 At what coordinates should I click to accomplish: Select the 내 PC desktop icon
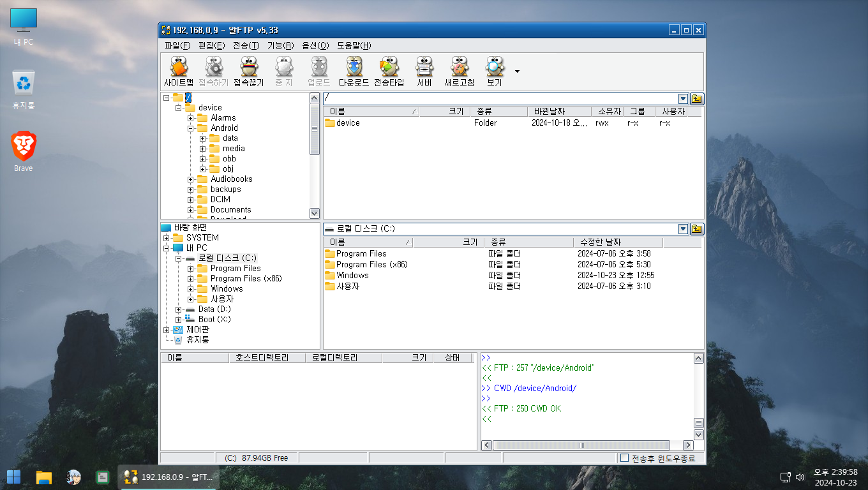[24, 27]
